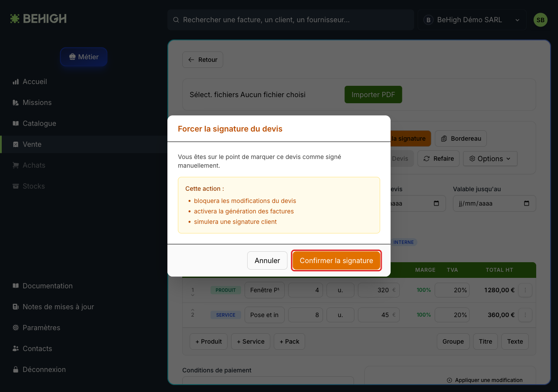Click the Importer PDF button
This screenshot has height=392, width=558.
pyautogui.click(x=373, y=95)
